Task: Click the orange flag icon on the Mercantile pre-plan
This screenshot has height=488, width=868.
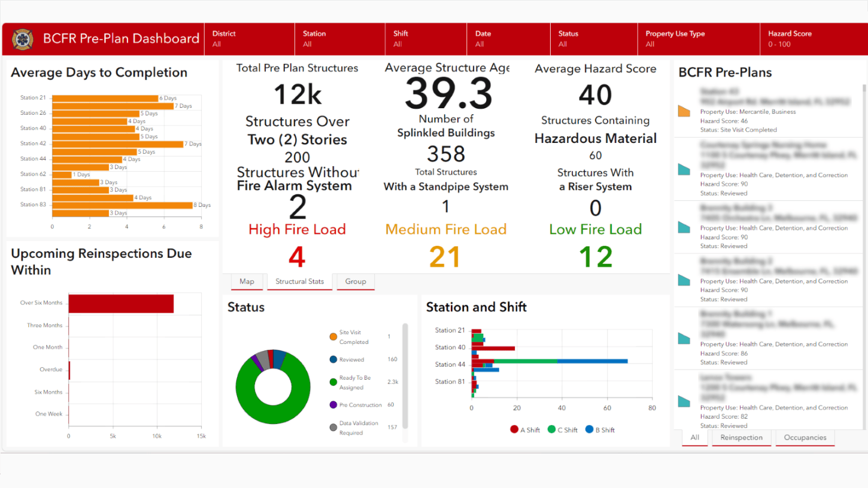Action: pyautogui.click(x=684, y=110)
